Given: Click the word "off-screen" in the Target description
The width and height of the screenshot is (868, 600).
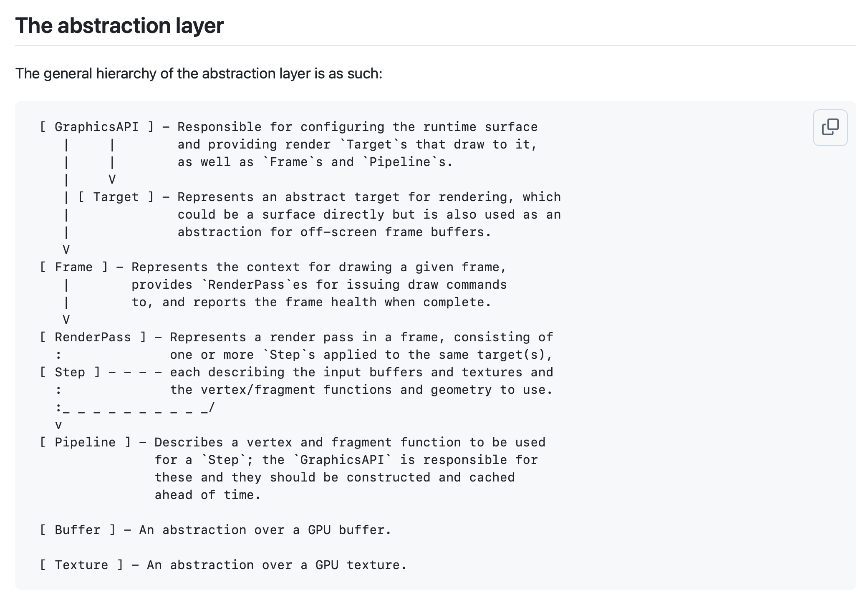Looking at the screenshot, I should coord(338,232).
